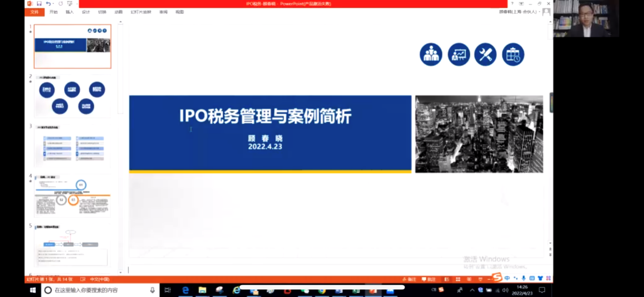This screenshot has width=644, height=297.
Task: Click the Sogou input method icon
Action: 497,279
